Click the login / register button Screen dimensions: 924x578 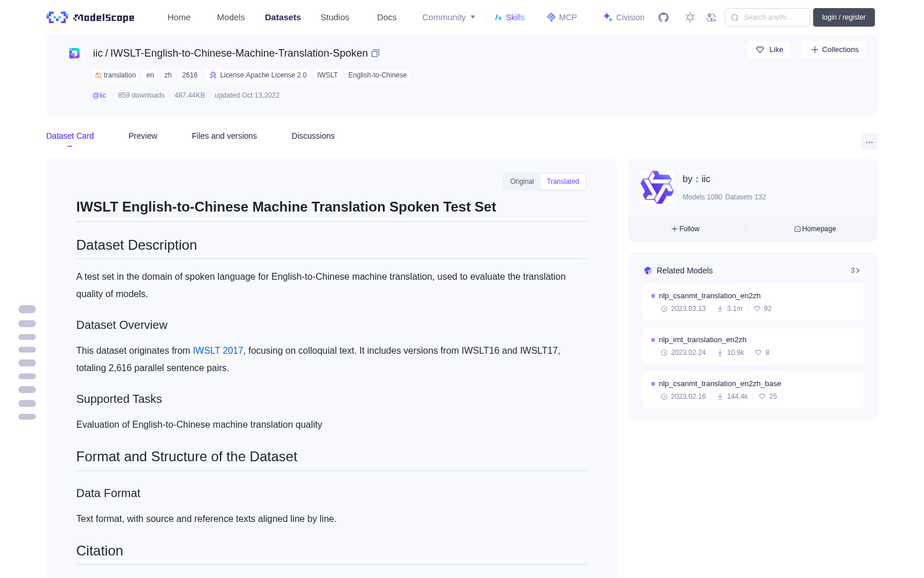844,17
